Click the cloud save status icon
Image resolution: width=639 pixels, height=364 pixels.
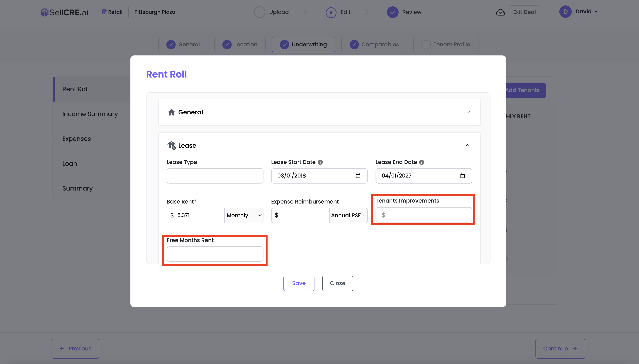[500, 12]
